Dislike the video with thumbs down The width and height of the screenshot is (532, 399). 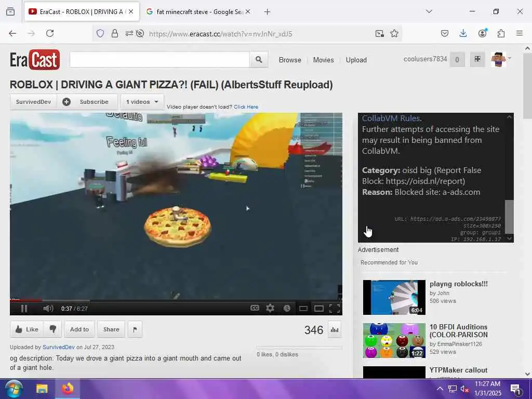[x=52, y=329]
